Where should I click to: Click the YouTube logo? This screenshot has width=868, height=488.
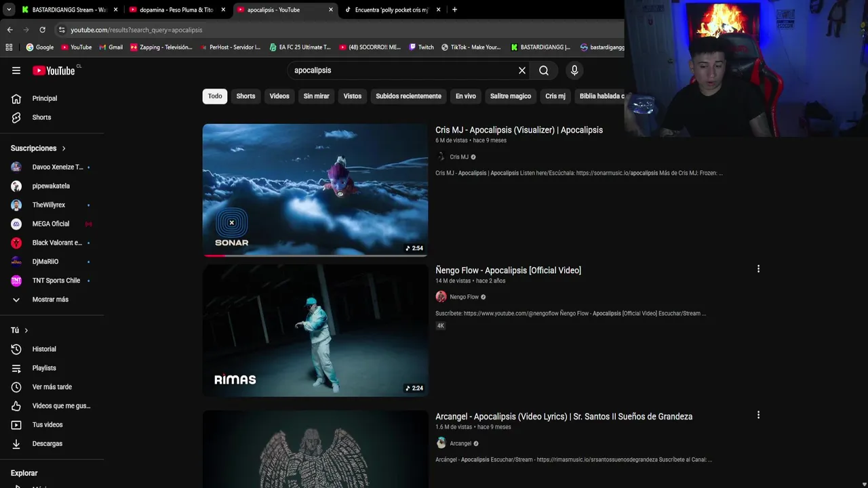54,70
